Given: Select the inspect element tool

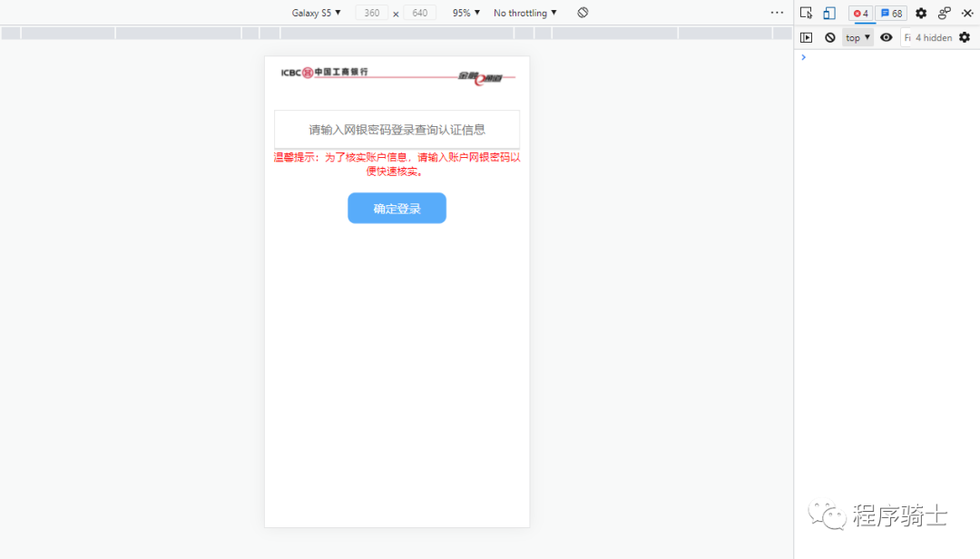Looking at the screenshot, I should 807,13.
